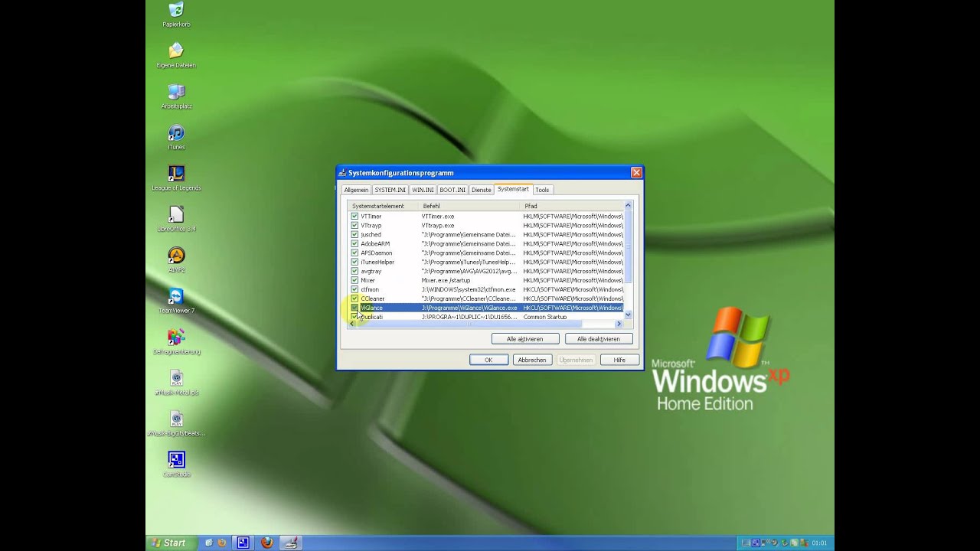Viewport: 980px width, 551px height.
Task: Uncheck the ctfmon startup entry
Action: coord(354,290)
